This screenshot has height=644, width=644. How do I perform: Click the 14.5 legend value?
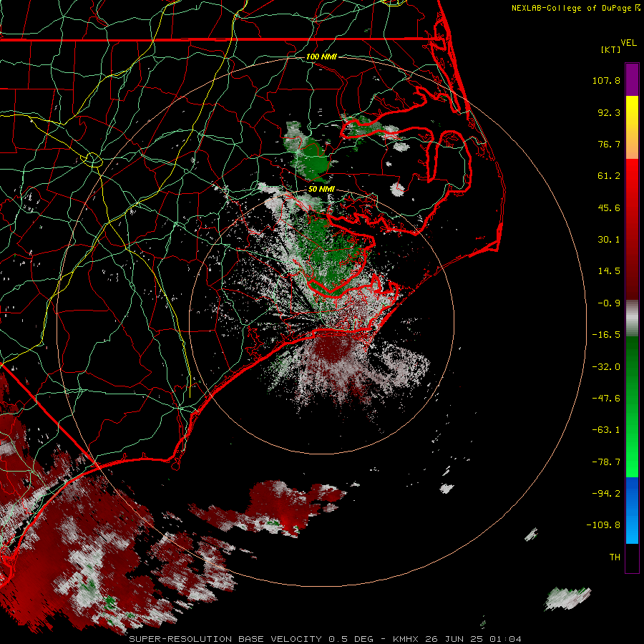[609, 271]
